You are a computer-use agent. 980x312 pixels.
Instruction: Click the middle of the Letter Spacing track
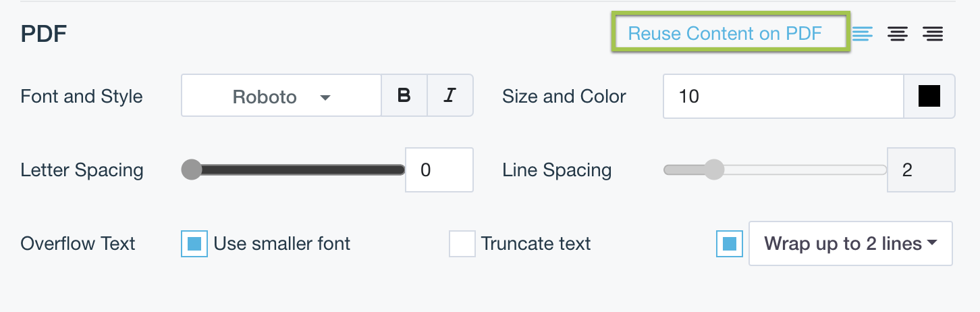297,170
